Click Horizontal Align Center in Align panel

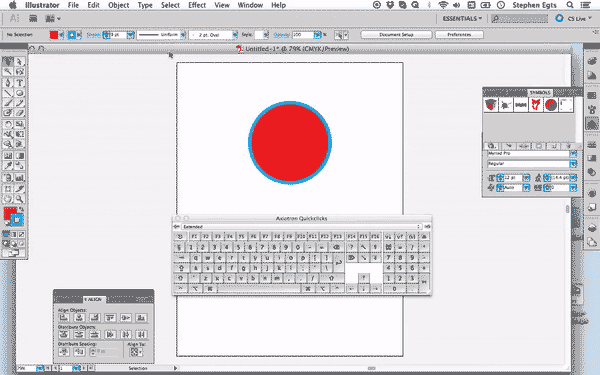pos(79,318)
